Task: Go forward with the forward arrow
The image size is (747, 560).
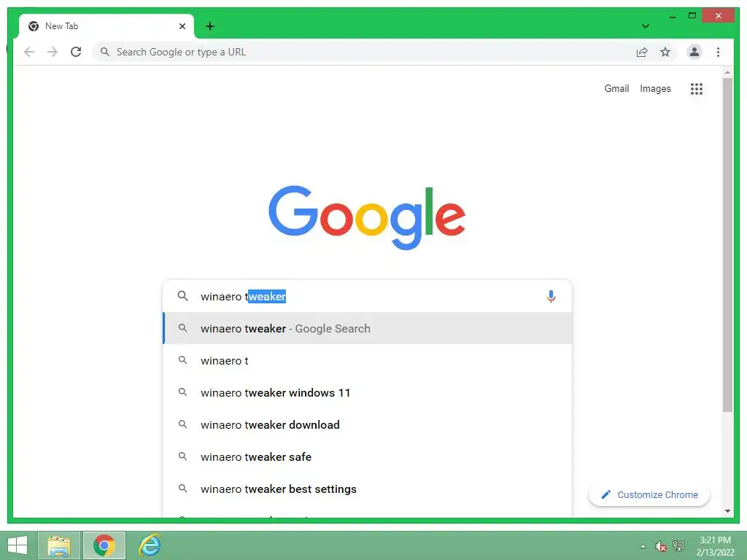Action: tap(53, 52)
